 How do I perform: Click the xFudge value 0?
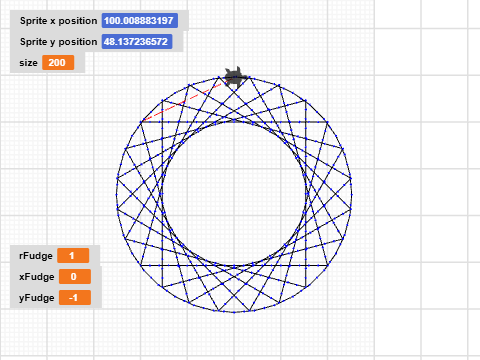(x=75, y=277)
